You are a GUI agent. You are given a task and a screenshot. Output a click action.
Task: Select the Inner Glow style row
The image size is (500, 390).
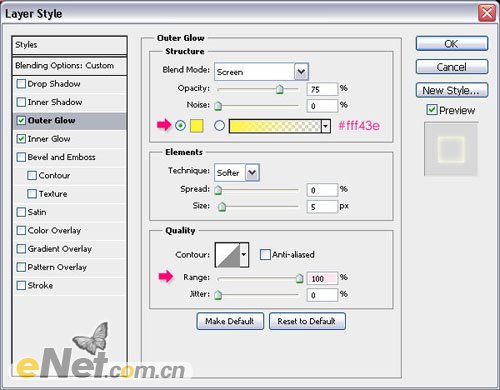(x=69, y=139)
